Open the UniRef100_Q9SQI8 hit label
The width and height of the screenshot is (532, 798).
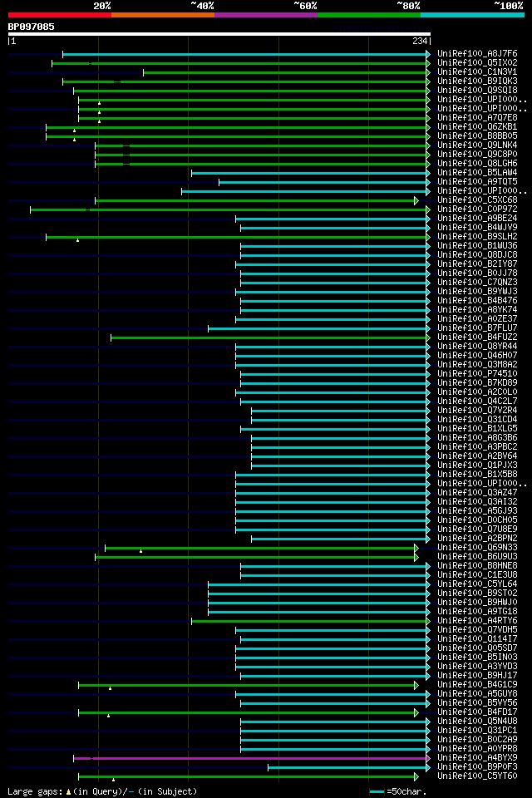click(477, 90)
